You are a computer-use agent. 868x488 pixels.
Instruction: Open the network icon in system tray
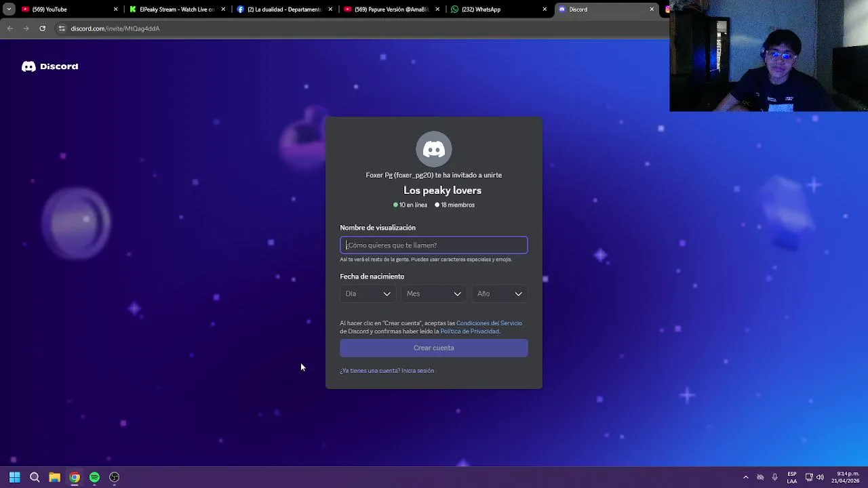809,477
